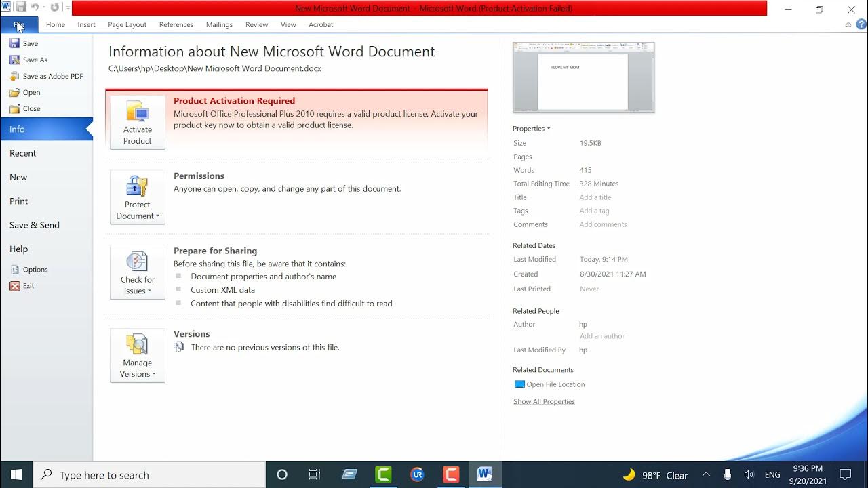Image resolution: width=868 pixels, height=488 pixels.
Task: Open Word Options
Action: [x=28, y=270]
